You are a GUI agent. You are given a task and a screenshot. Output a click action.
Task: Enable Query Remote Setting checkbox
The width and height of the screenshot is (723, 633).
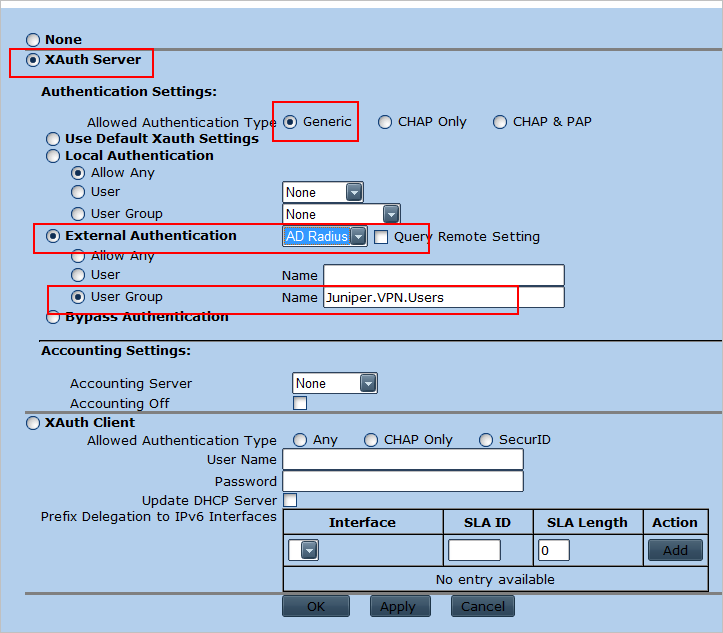(381, 237)
